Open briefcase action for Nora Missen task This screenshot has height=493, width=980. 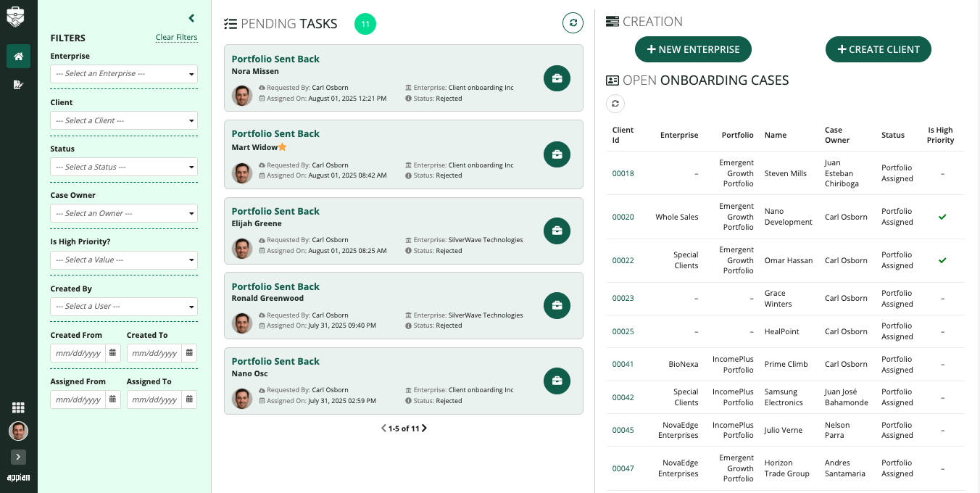coord(557,78)
